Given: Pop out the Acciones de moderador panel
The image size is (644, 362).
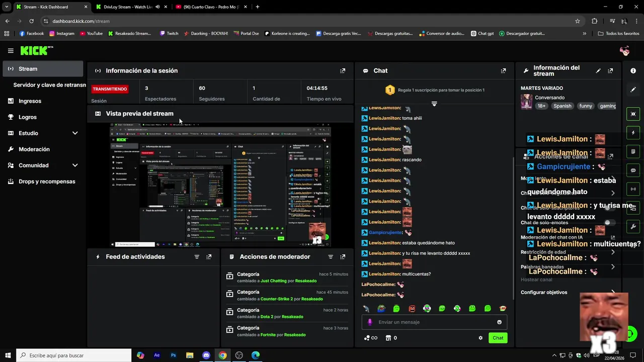Looking at the screenshot, I should [343, 257].
